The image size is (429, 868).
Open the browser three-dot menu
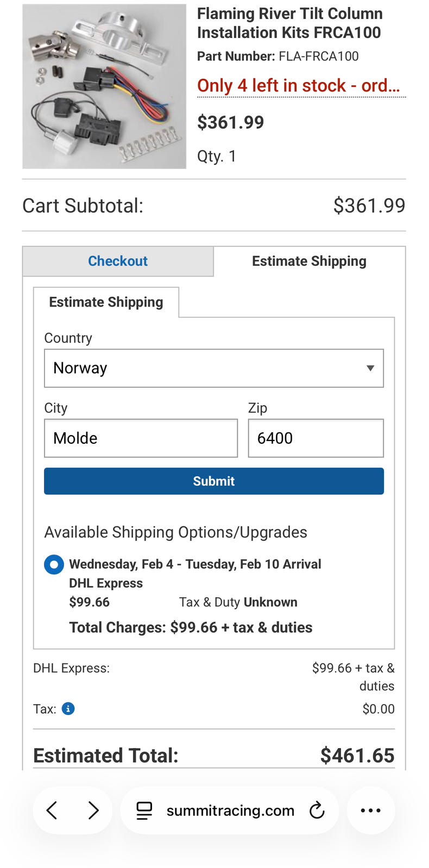coord(370,810)
